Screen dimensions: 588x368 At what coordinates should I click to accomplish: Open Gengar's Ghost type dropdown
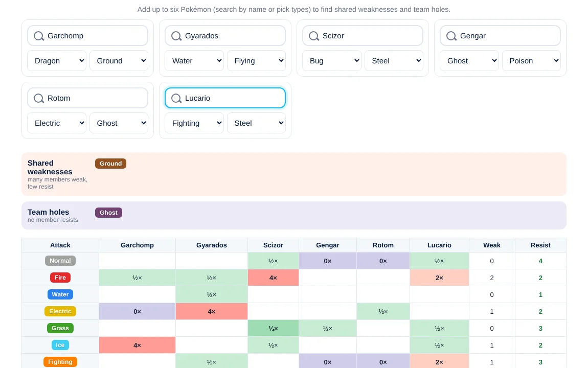469,61
